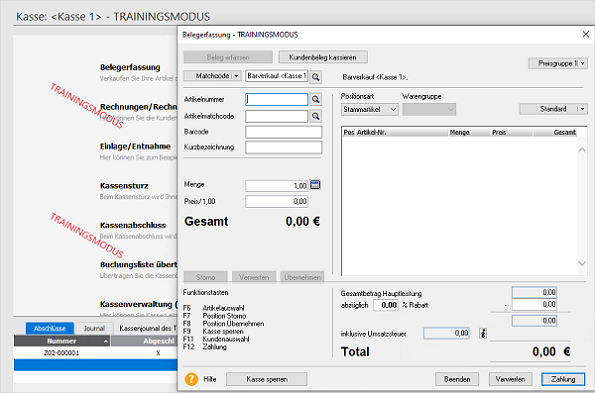Select the Abschlüsse tab
The height and width of the screenshot is (393, 595).
point(49,328)
